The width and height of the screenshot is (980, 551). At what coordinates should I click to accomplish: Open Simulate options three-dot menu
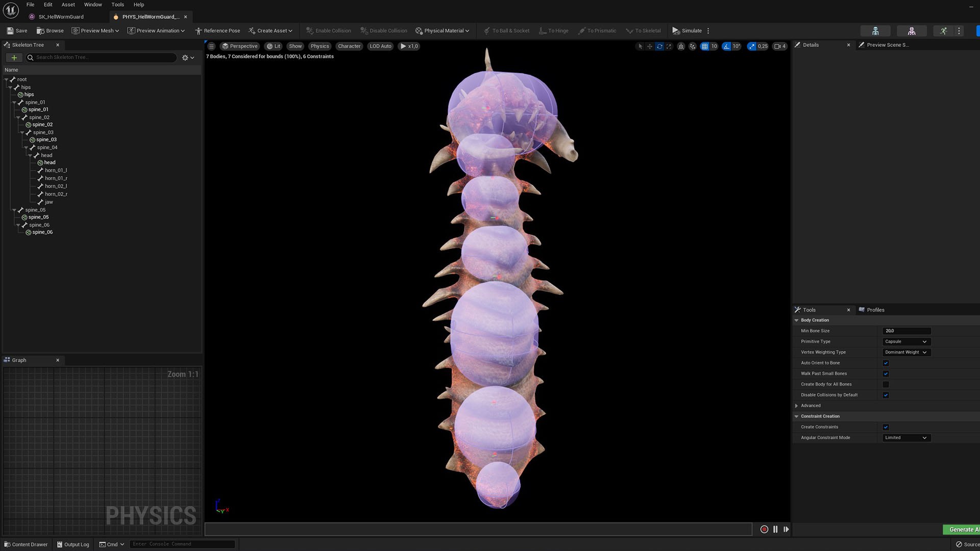click(708, 31)
